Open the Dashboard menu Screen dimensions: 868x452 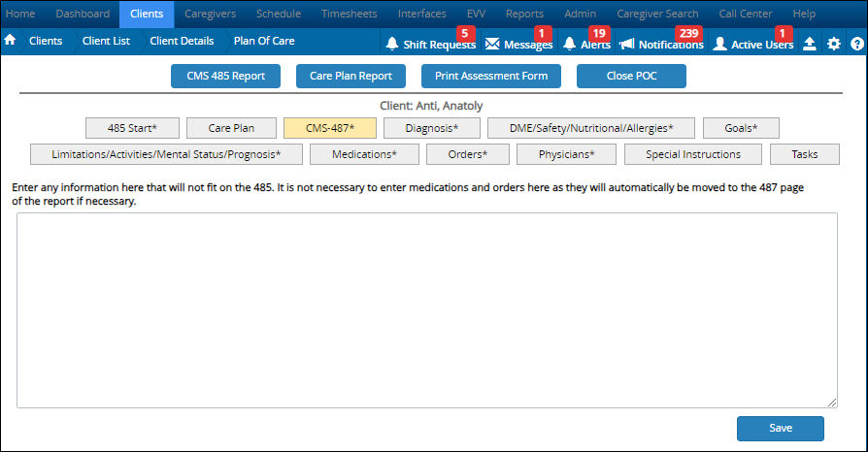pyautogui.click(x=83, y=14)
